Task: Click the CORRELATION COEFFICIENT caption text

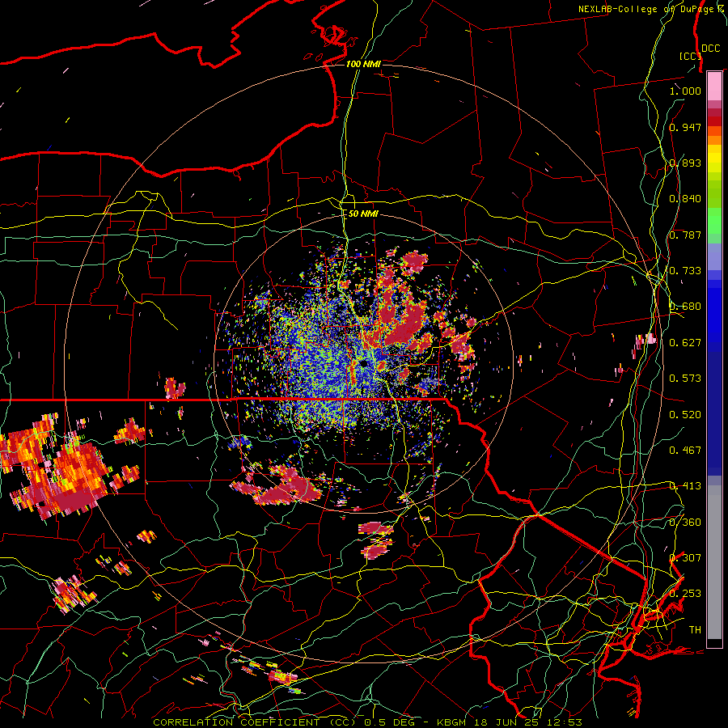Action: click(236, 722)
